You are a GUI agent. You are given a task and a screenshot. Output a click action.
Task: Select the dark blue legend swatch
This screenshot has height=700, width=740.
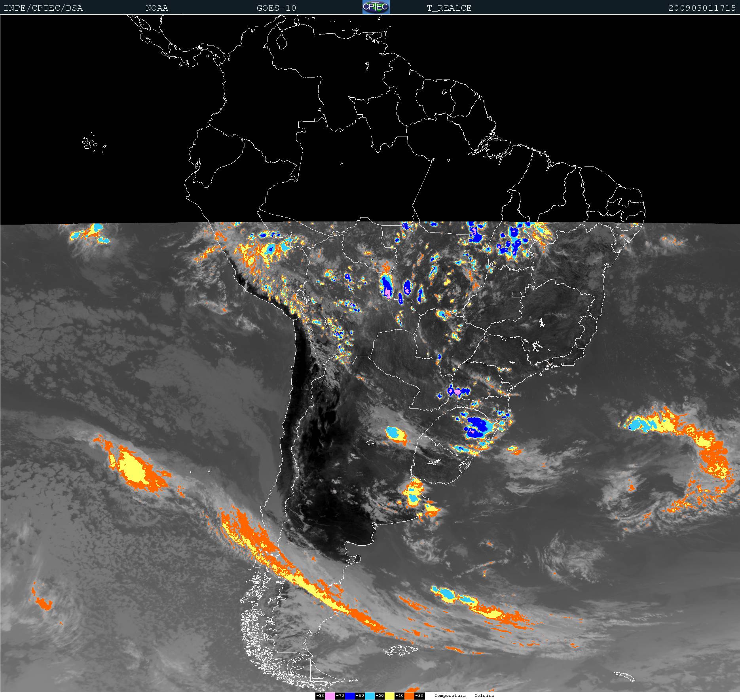350,696
